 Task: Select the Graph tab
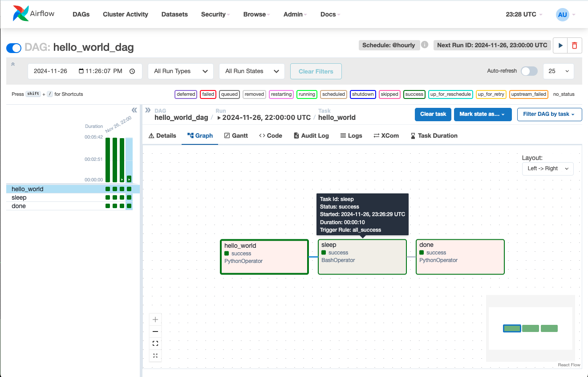click(200, 135)
